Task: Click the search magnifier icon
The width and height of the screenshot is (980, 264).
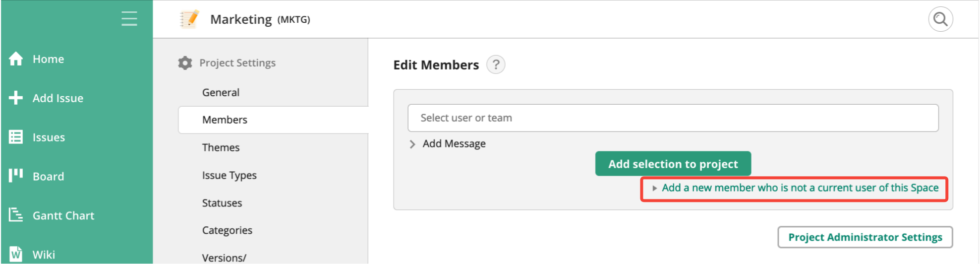Action: 940,19
